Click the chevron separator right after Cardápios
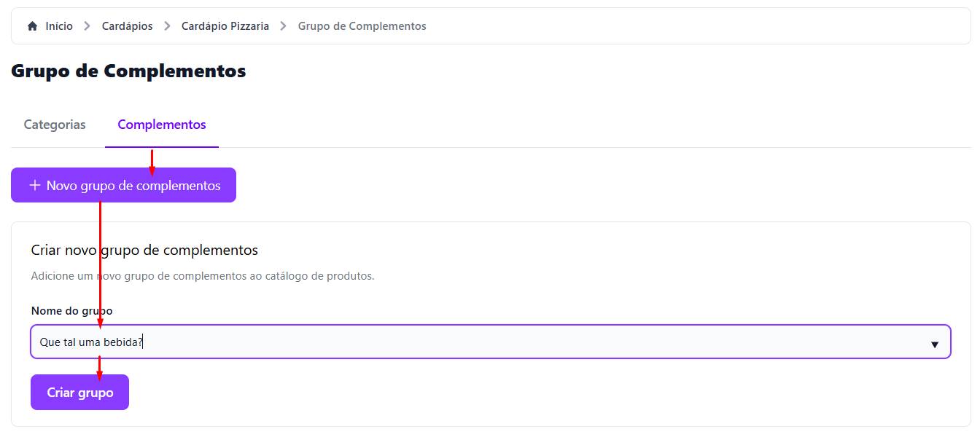 tap(167, 26)
